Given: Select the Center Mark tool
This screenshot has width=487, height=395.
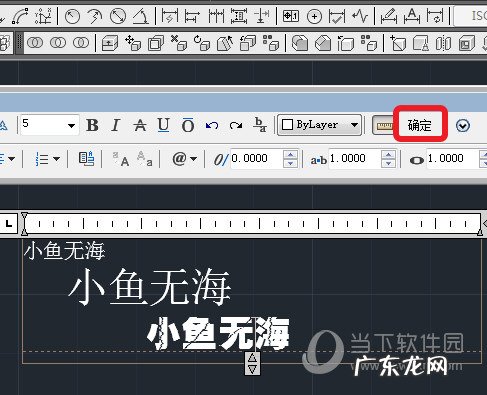Looking at the screenshot, I should [x=314, y=16].
